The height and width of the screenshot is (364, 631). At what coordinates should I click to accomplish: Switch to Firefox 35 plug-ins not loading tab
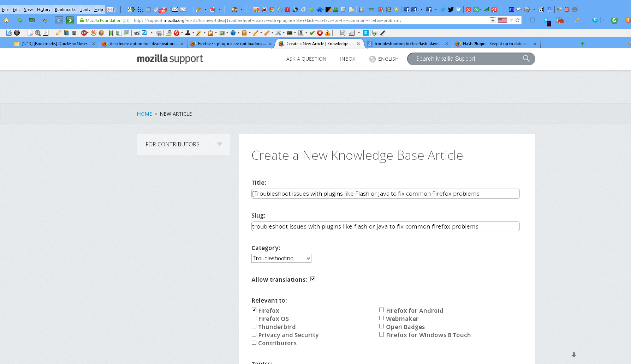click(x=231, y=44)
